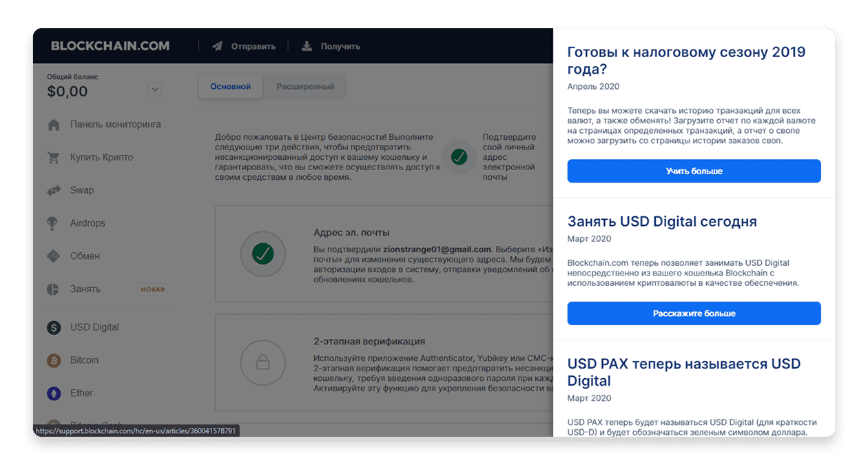Expand the total balance dropdown arrow
This screenshot has width=868, height=465.
155,90
